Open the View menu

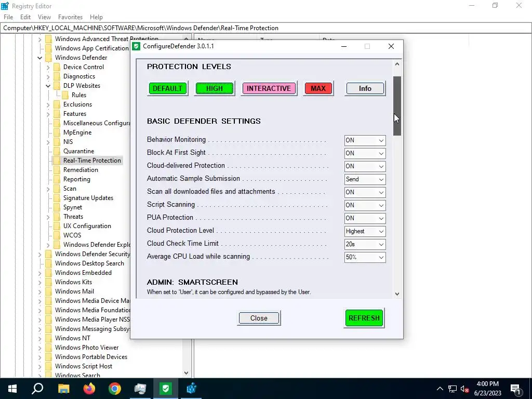(44, 17)
